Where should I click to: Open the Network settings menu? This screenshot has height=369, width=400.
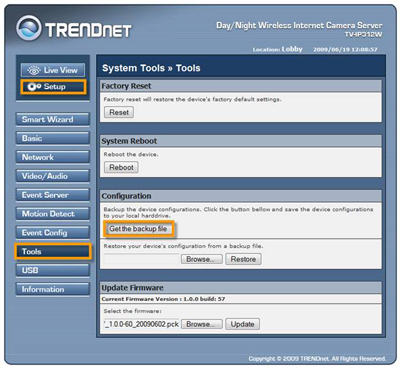click(x=53, y=157)
